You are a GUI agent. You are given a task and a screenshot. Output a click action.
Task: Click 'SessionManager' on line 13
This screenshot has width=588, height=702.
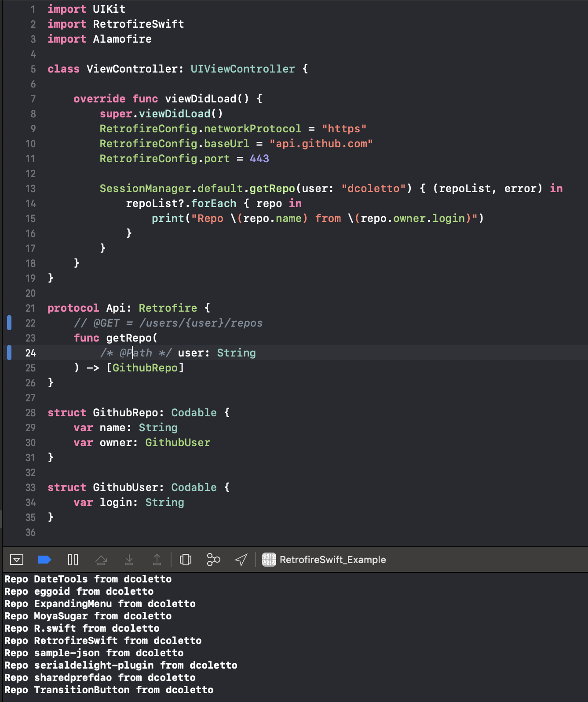coord(145,189)
